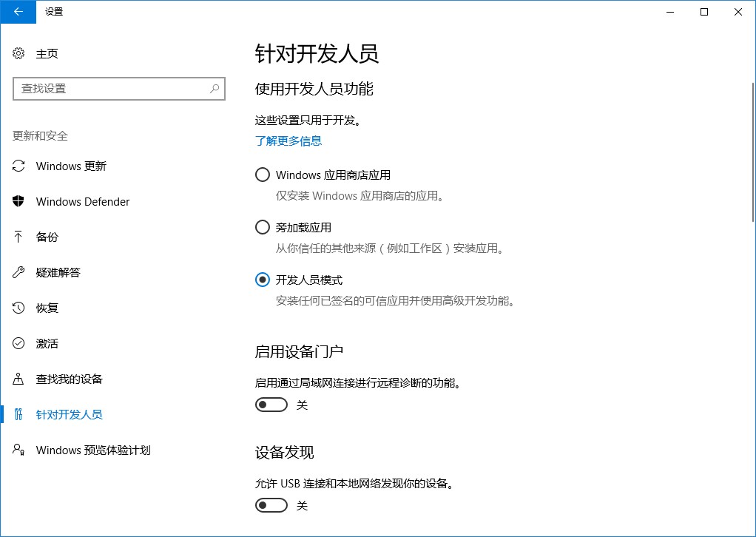Click the 激活 checkmark circle icon
The width and height of the screenshot is (756, 537).
click(x=19, y=344)
